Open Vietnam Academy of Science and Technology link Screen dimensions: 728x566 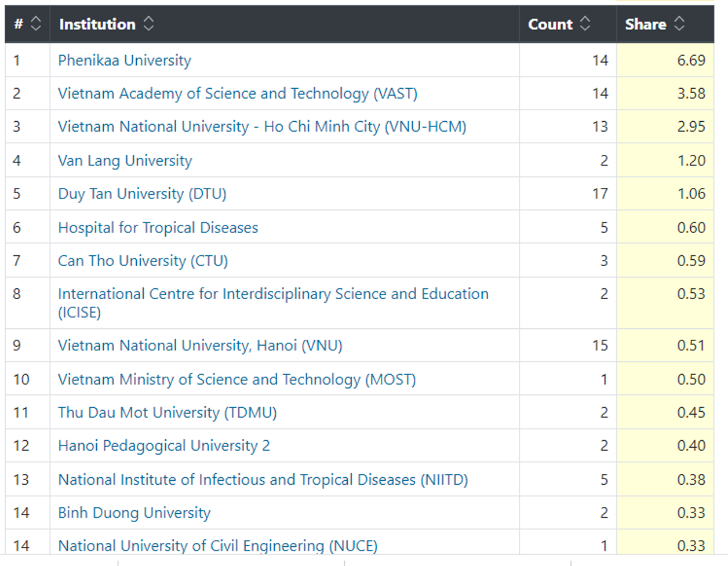[x=238, y=93]
